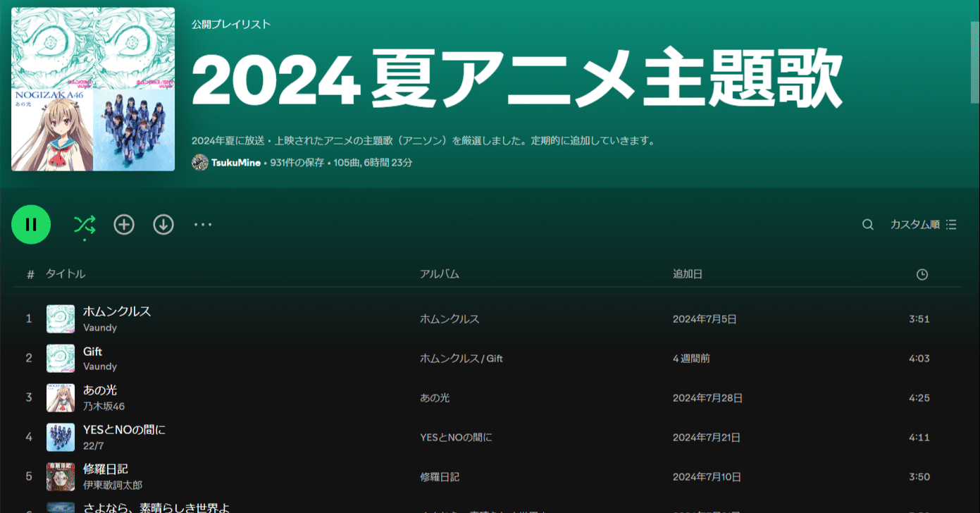The image size is (980, 513).
Task: Click the 4 週間前 added date
Action: [x=691, y=359]
